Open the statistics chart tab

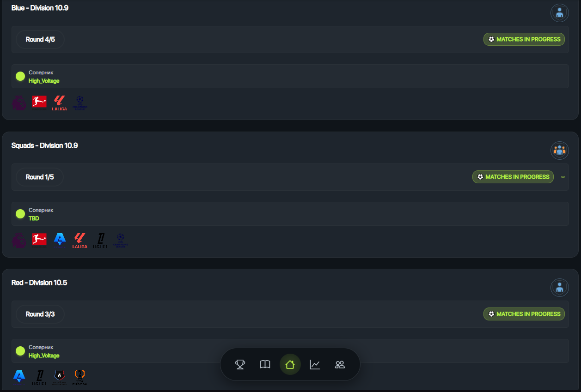point(315,365)
